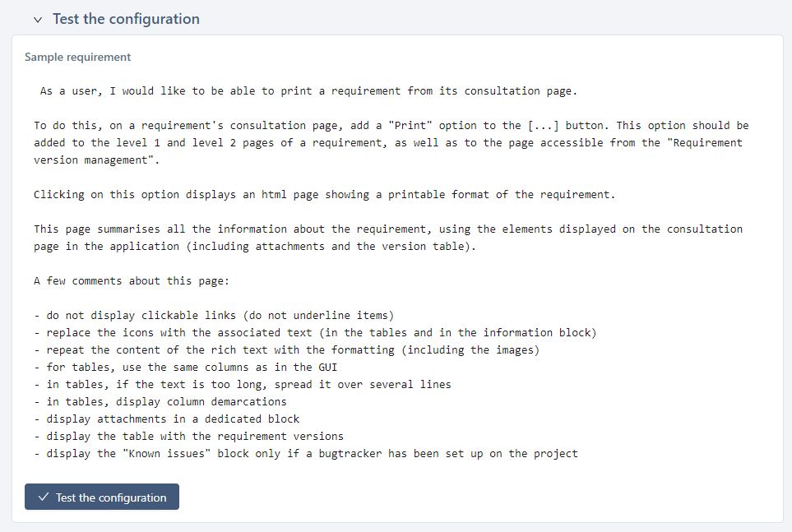The height and width of the screenshot is (532, 792).
Task: Click the 'Test the configuration' header label
Action: click(x=124, y=18)
